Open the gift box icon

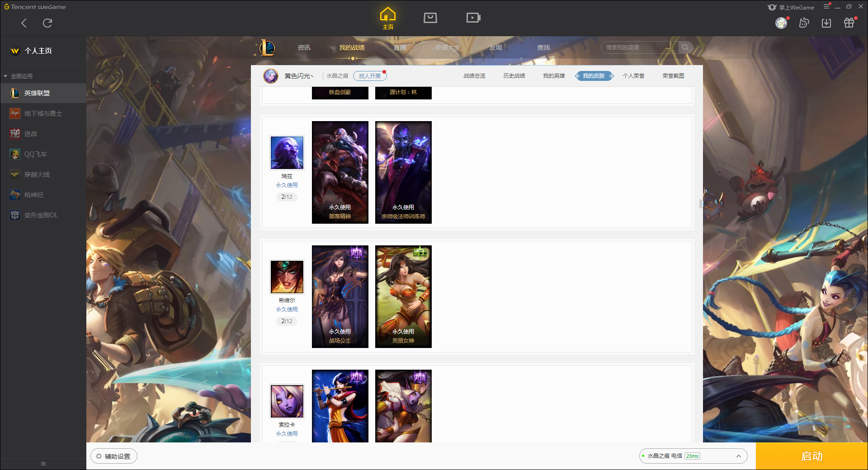[849, 23]
